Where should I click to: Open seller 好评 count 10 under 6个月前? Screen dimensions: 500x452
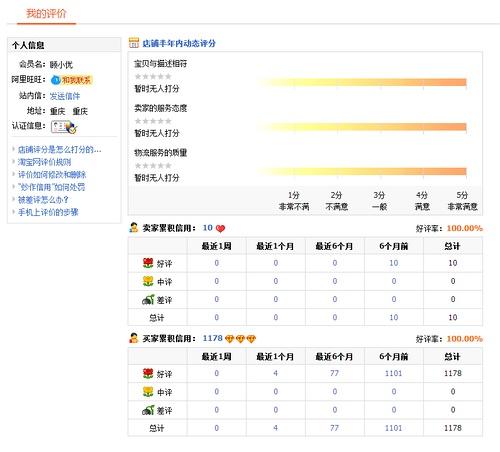[x=394, y=263]
